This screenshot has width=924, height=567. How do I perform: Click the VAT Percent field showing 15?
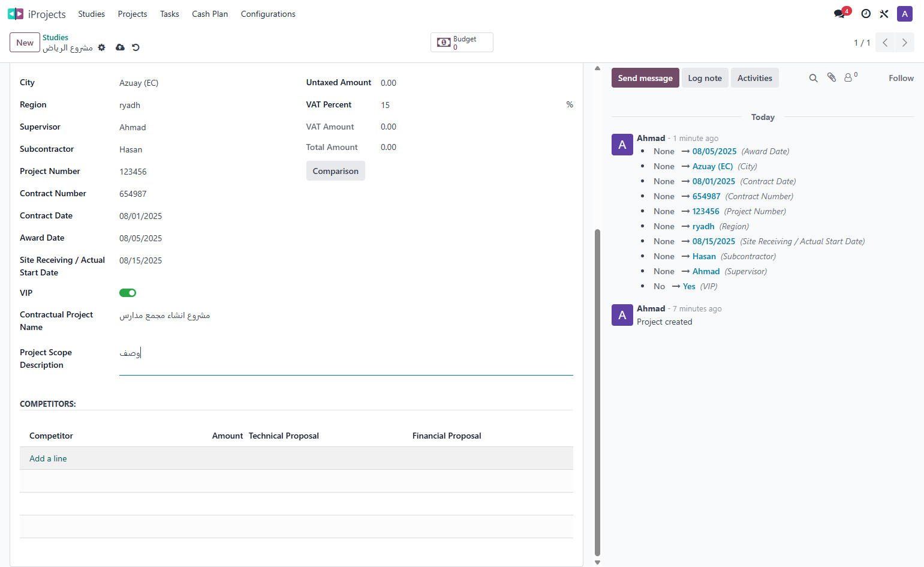471,105
